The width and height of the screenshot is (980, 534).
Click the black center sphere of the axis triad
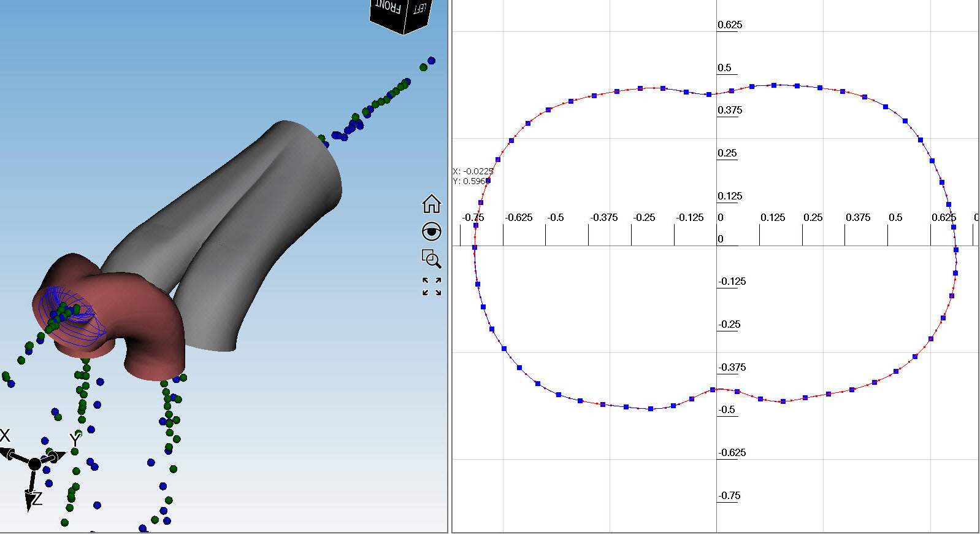point(34,464)
